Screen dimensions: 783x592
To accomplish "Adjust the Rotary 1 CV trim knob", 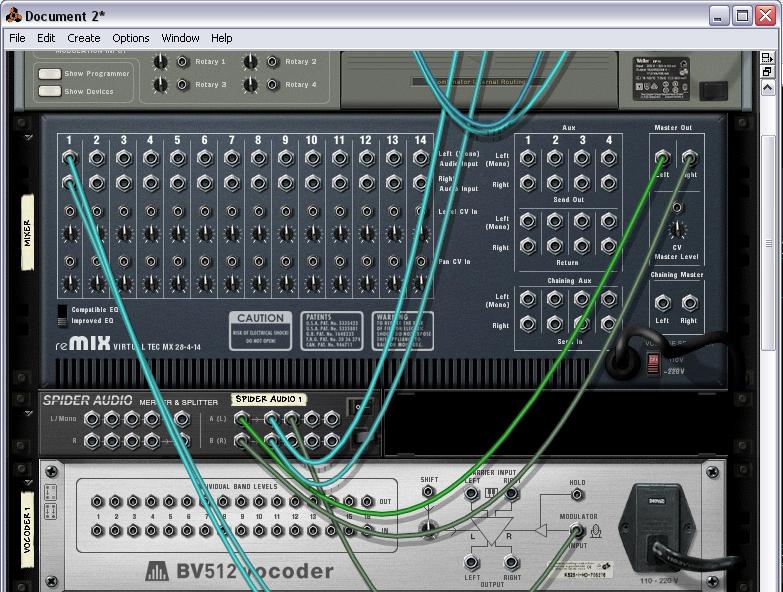I will point(160,61).
